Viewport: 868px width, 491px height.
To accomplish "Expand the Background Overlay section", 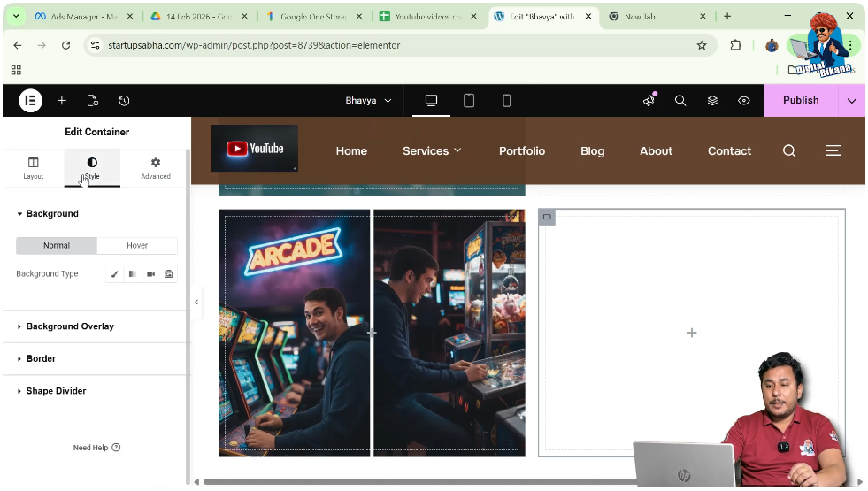I will 70,326.
